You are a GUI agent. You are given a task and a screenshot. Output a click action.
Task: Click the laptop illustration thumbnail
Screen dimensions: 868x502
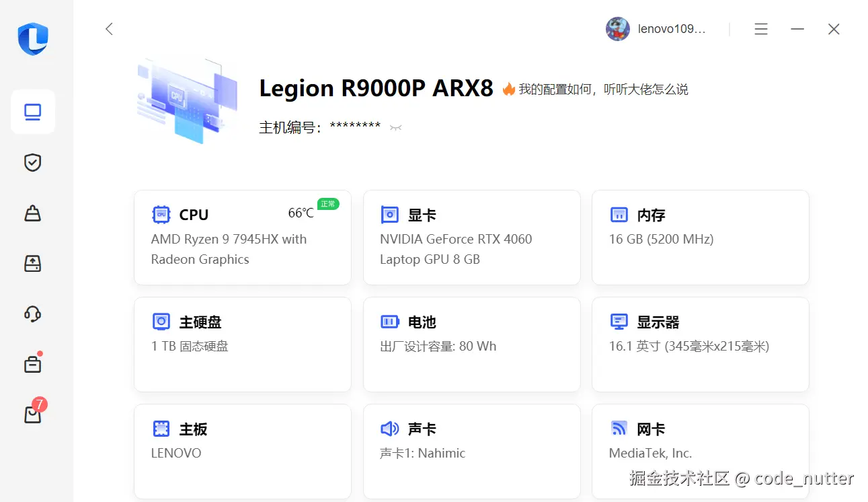pyautogui.click(x=187, y=101)
